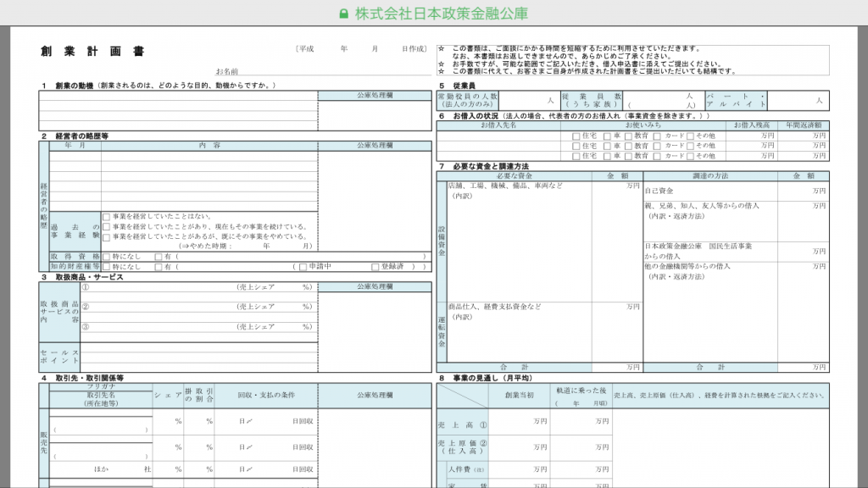
Task: Check '既にその事業をやめている' box
Action: point(106,237)
